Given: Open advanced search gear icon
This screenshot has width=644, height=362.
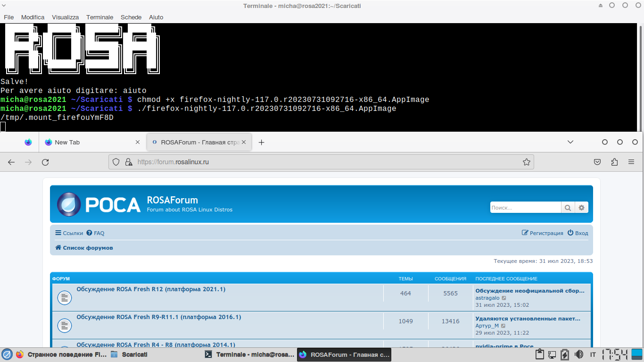Looking at the screenshot, I should click(x=581, y=208).
